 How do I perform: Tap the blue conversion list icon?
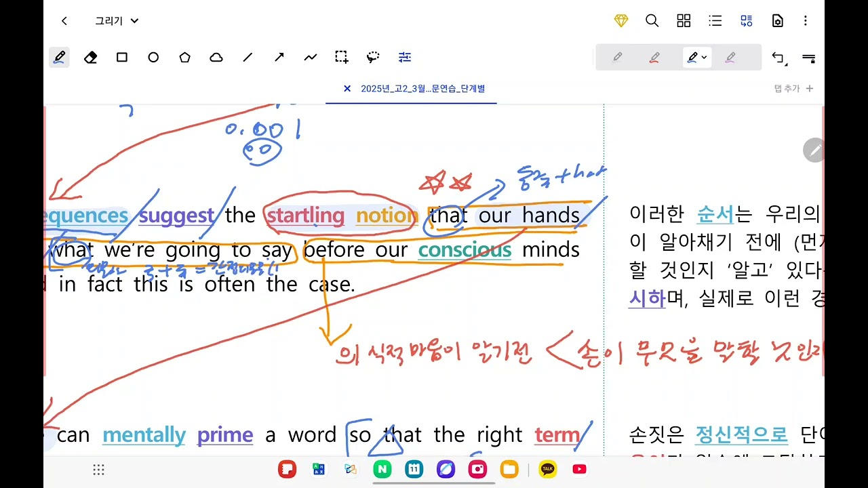pos(747,21)
